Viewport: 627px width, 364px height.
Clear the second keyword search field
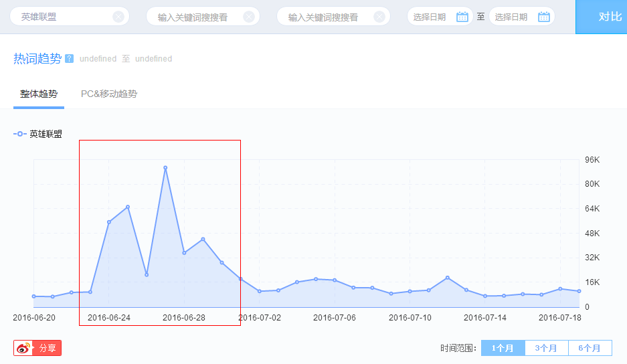click(249, 17)
